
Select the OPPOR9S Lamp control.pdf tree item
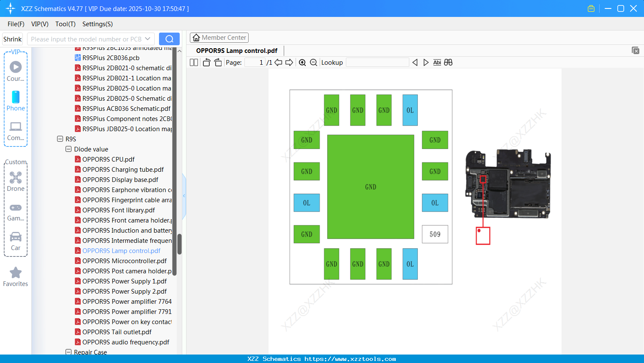pyautogui.click(x=118, y=251)
